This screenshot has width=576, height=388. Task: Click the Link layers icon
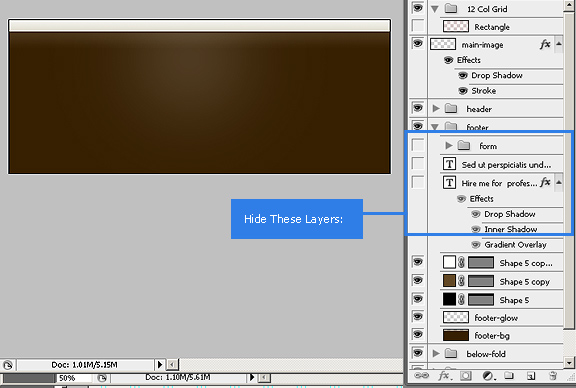[x=421, y=376]
